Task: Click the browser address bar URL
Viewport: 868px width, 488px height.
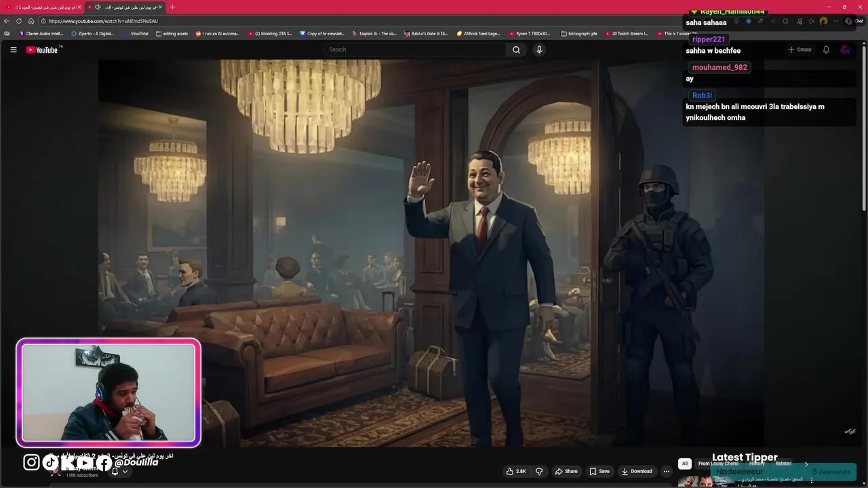Action: pyautogui.click(x=103, y=21)
